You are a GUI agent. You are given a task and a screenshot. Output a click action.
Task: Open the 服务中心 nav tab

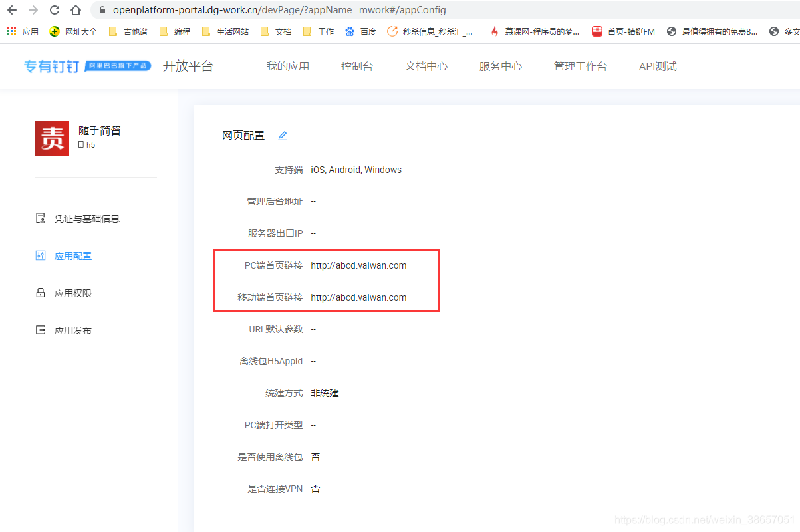(501, 66)
